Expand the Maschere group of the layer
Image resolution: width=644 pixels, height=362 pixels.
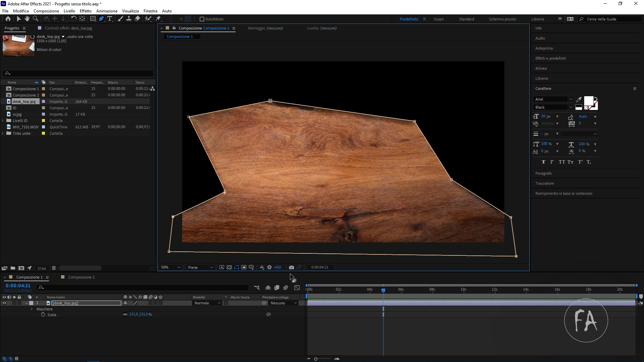click(31, 309)
